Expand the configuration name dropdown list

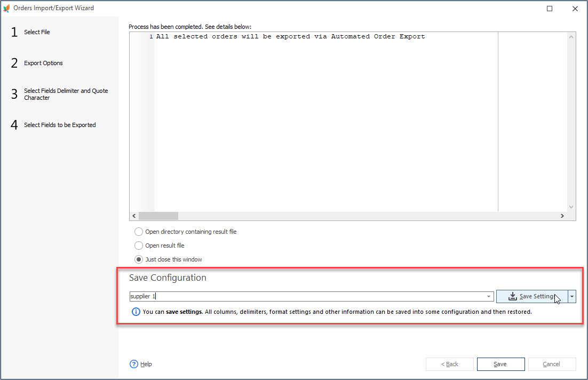click(488, 297)
